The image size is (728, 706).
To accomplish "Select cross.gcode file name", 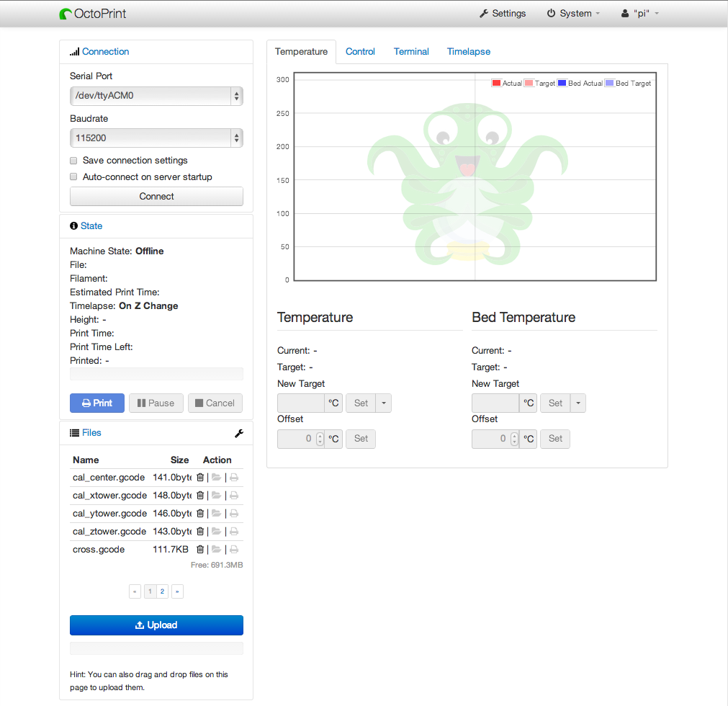I will (x=99, y=550).
